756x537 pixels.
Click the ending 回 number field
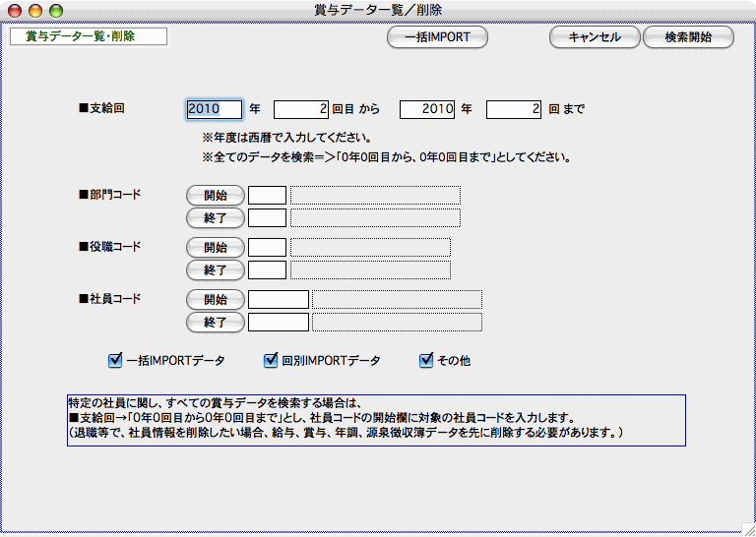[514, 109]
